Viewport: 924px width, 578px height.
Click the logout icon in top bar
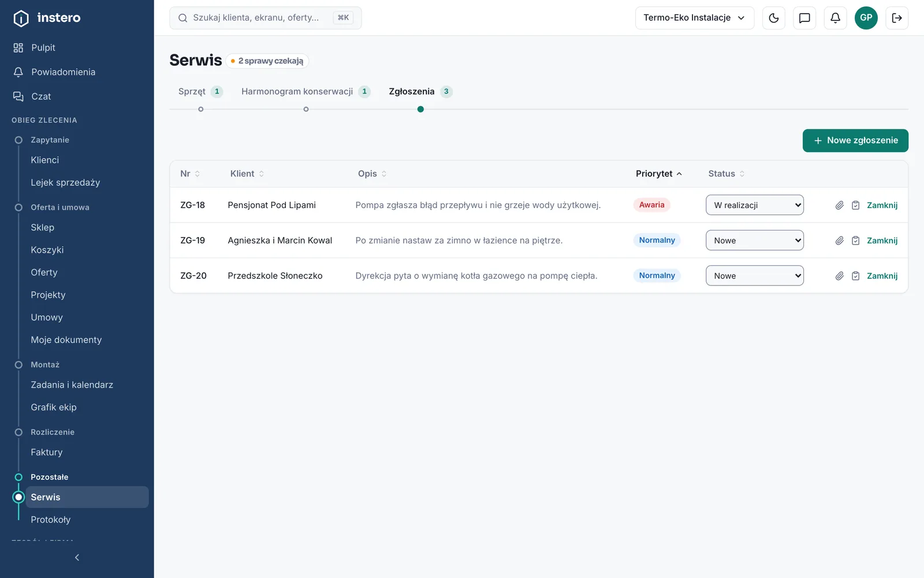click(x=897, y=18)
